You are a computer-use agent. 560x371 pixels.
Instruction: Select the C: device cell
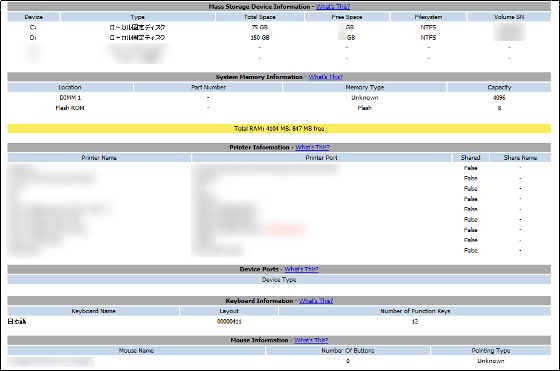[33, 27]
